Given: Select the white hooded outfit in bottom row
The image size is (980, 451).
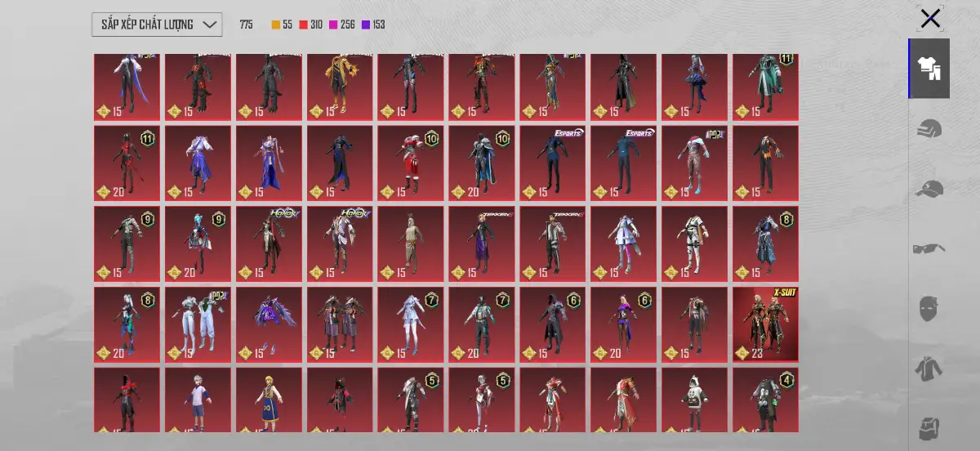Looking at the screenshot, I should pos(694,400).
